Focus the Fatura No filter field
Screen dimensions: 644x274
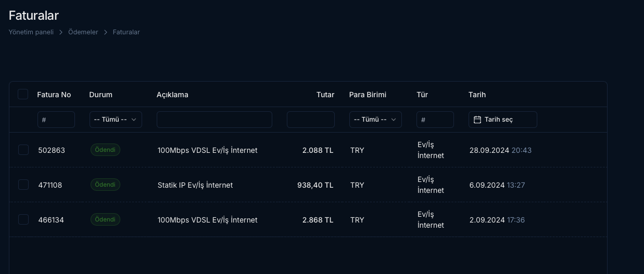56,120
